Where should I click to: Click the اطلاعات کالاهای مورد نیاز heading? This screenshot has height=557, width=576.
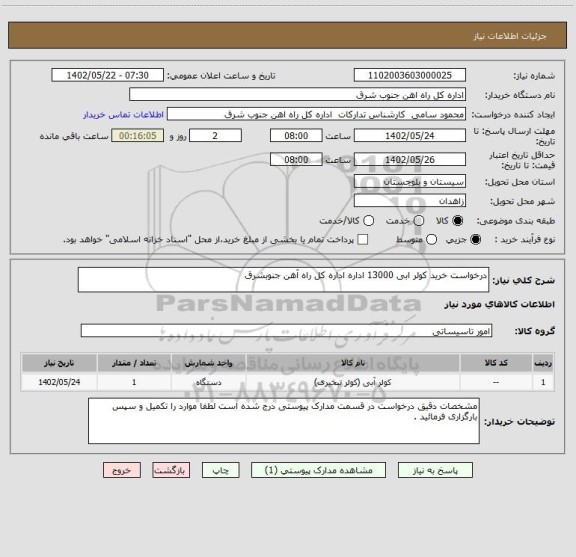click(500, 305)
